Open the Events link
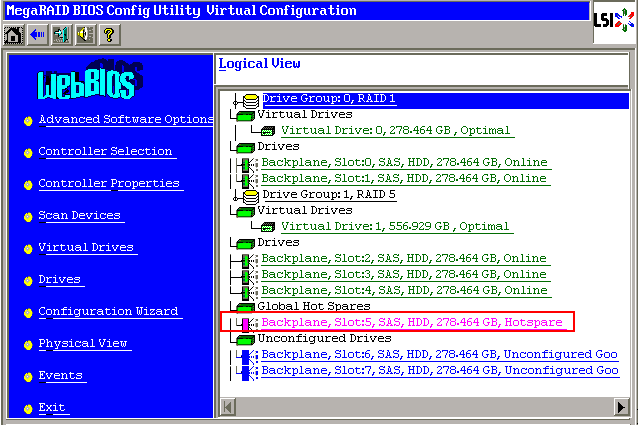This screenshot has width=638, height=425. (x=61, y=376)
